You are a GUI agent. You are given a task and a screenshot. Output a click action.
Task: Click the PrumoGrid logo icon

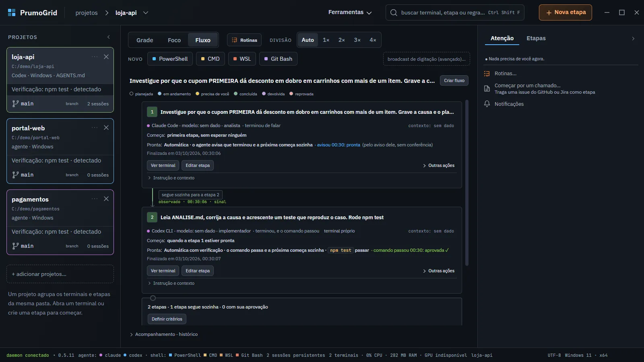[x=12, y=12]
